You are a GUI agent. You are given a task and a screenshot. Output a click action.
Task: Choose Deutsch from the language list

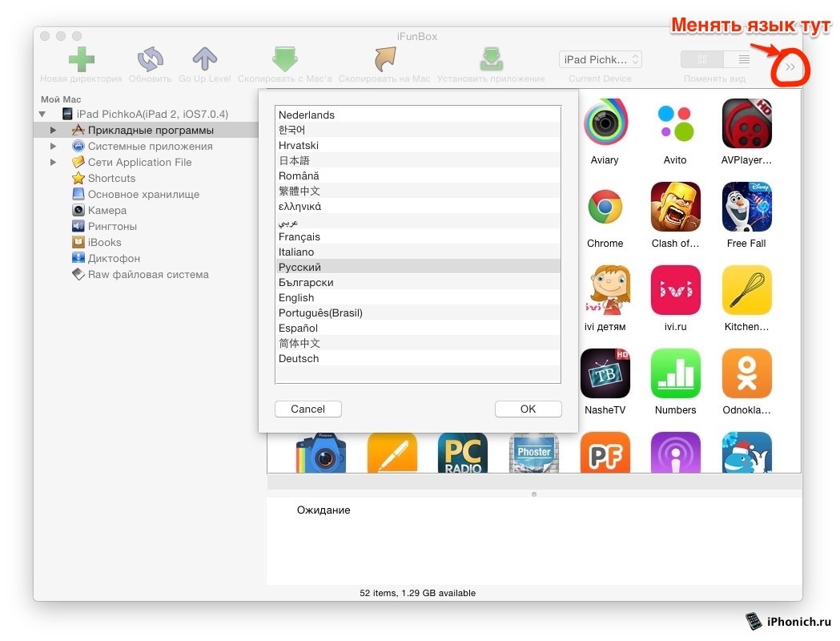tap(299, 358)
